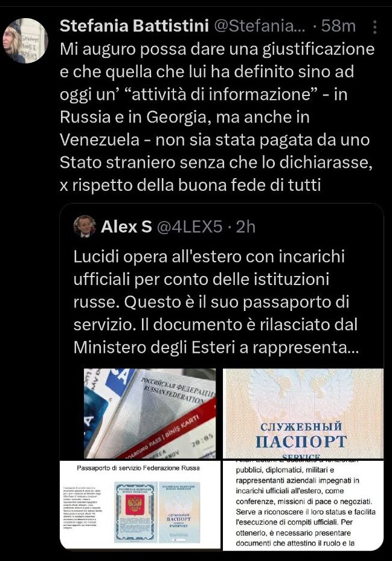Click the 2h quoted tweet timestamp
Viewport: 392px width, 561px height.
pos(246,226)
